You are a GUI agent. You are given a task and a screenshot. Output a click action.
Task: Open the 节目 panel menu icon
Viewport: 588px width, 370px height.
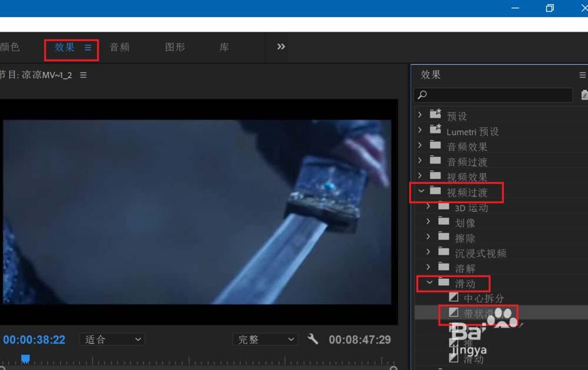coord(83,75)
